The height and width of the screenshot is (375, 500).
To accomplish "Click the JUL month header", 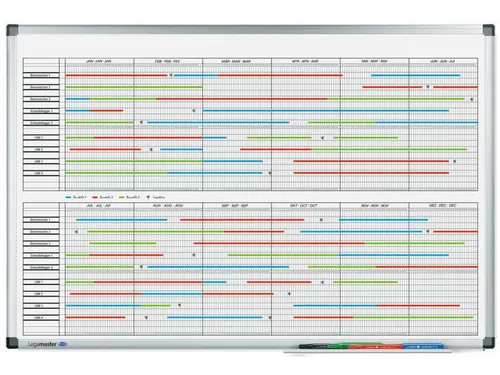I will click(99, 206).
